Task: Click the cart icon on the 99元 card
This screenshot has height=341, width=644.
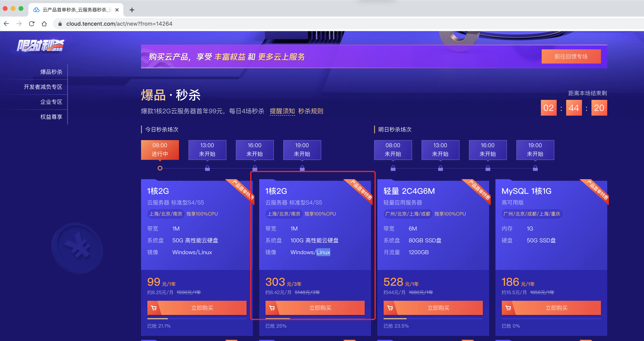Action: (154, 308)
